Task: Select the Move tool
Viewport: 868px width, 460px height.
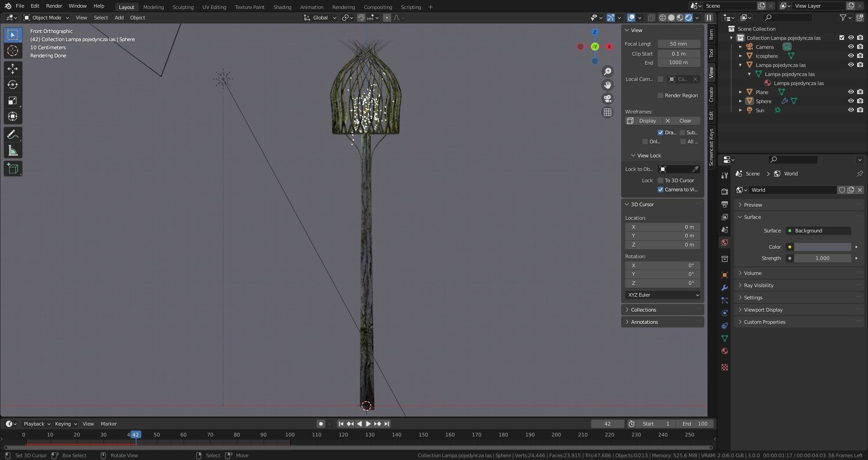Action: point(13,69)
